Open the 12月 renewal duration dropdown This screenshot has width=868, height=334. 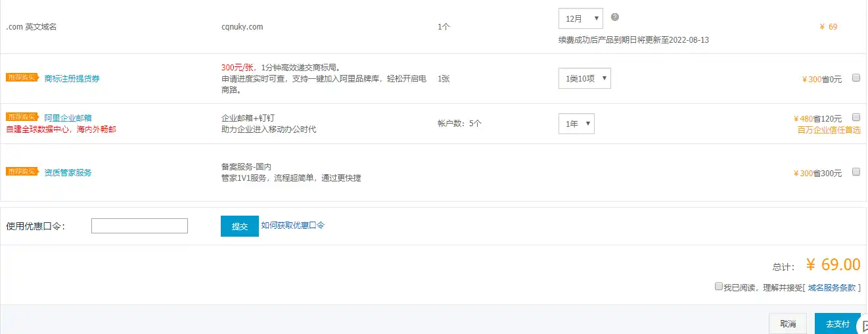point(580,18)
